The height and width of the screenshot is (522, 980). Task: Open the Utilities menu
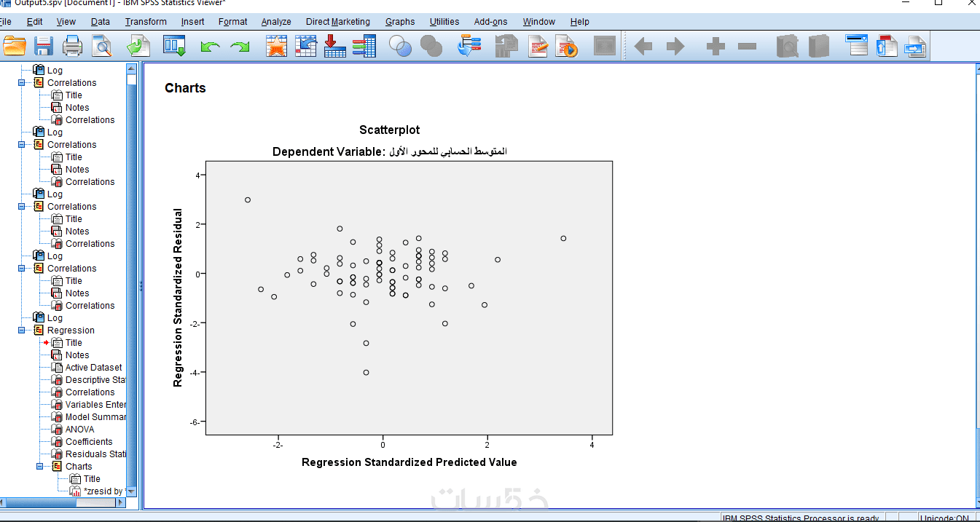(444, 22)
